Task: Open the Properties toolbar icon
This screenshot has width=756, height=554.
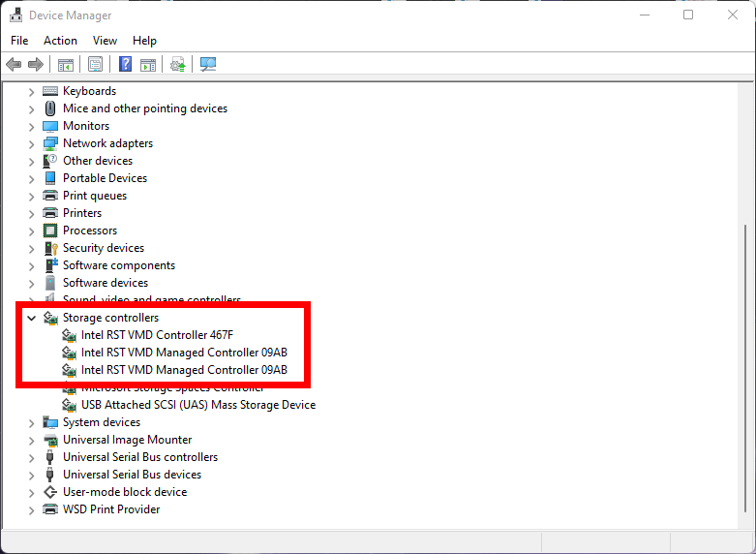Action: coord(96,64)
